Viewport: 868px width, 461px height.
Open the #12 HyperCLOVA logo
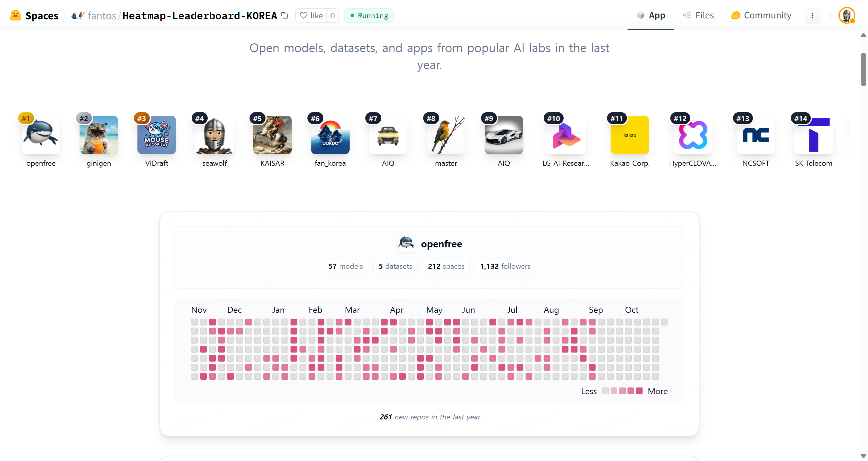coord(693,135)
